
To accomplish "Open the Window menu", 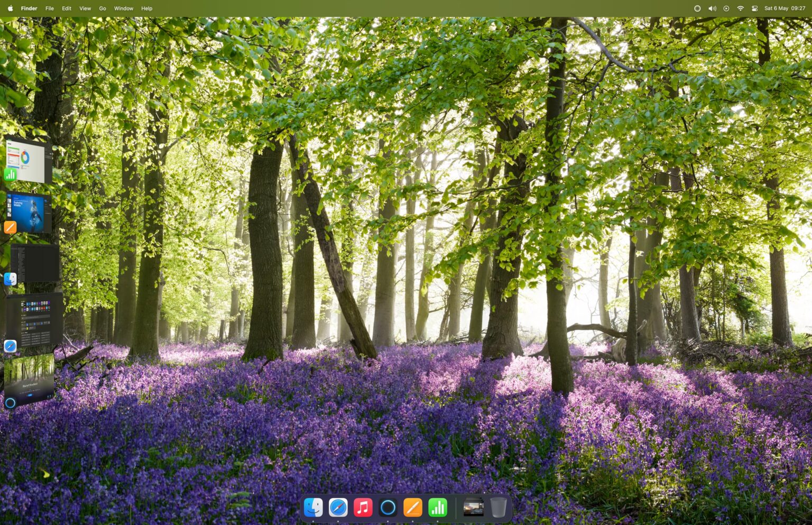I will click(124, 8).
